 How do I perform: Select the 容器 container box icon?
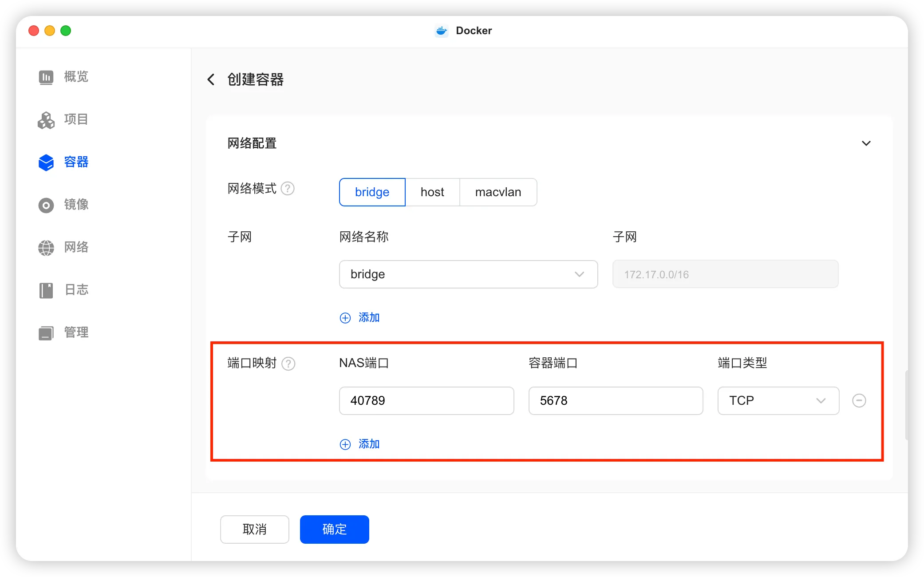[46, 162]
